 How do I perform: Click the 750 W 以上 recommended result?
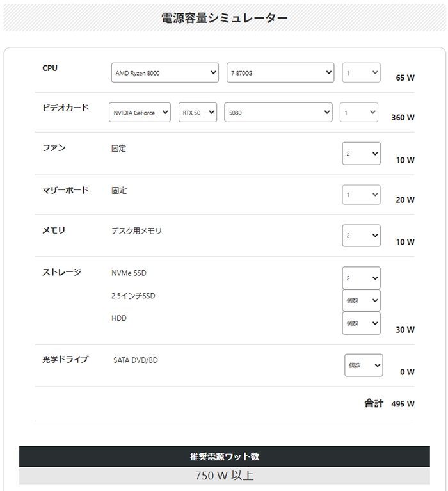[224, 476]
